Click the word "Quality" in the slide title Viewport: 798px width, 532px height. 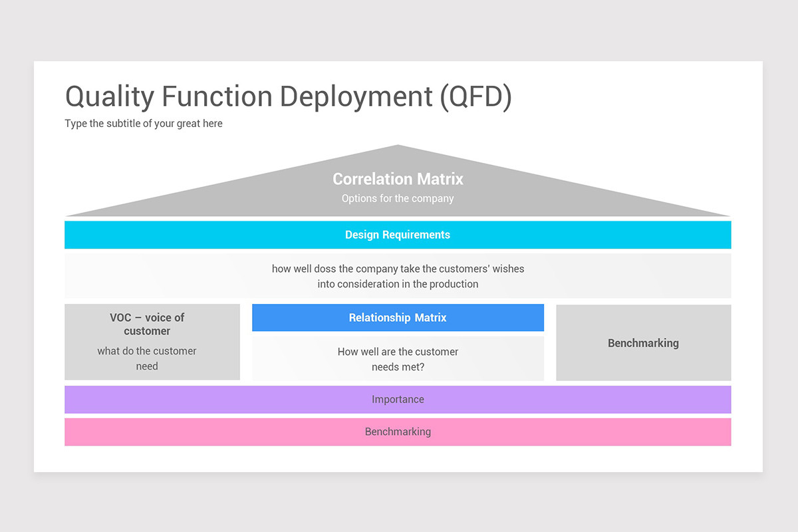110,97
